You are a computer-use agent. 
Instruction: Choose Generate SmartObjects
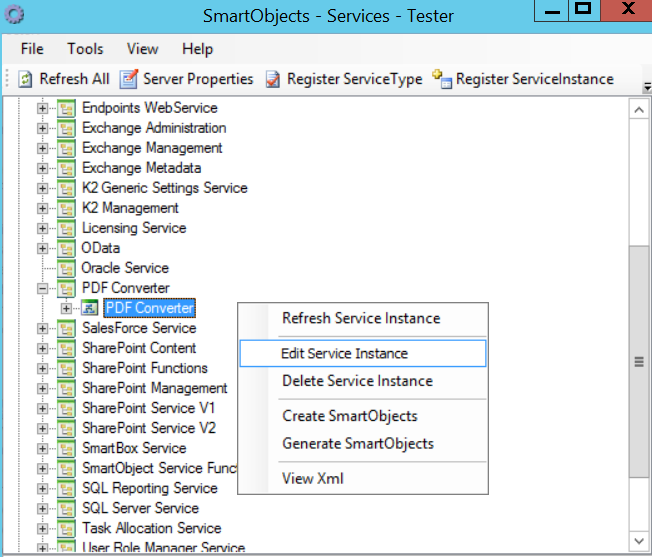point(363,444)
